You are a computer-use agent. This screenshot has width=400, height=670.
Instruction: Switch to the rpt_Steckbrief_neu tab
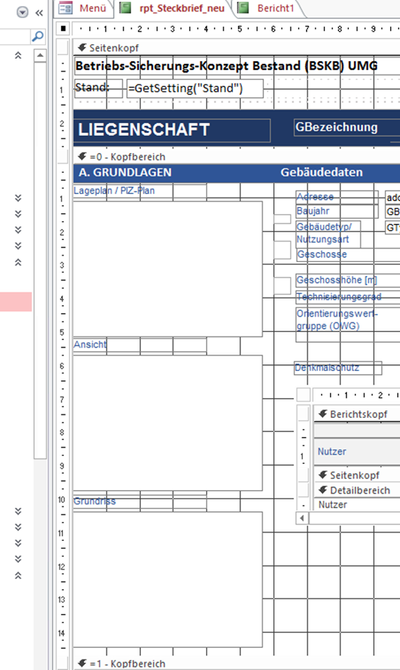(174, 8)
